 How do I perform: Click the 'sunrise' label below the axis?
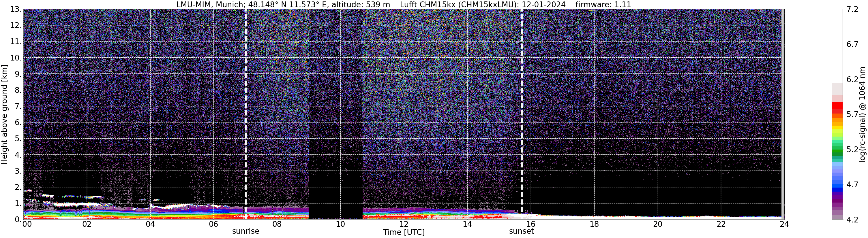coord(246,231)
